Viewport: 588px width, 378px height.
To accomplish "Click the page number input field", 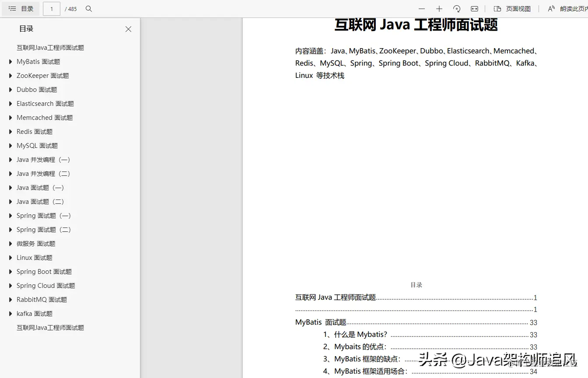I will click(x=52, y=9).
